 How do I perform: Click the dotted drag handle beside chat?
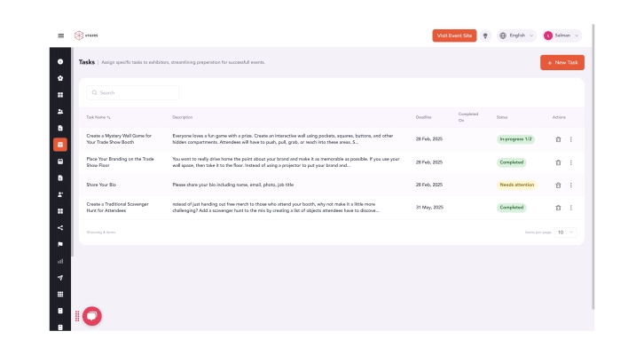(77, 316)
